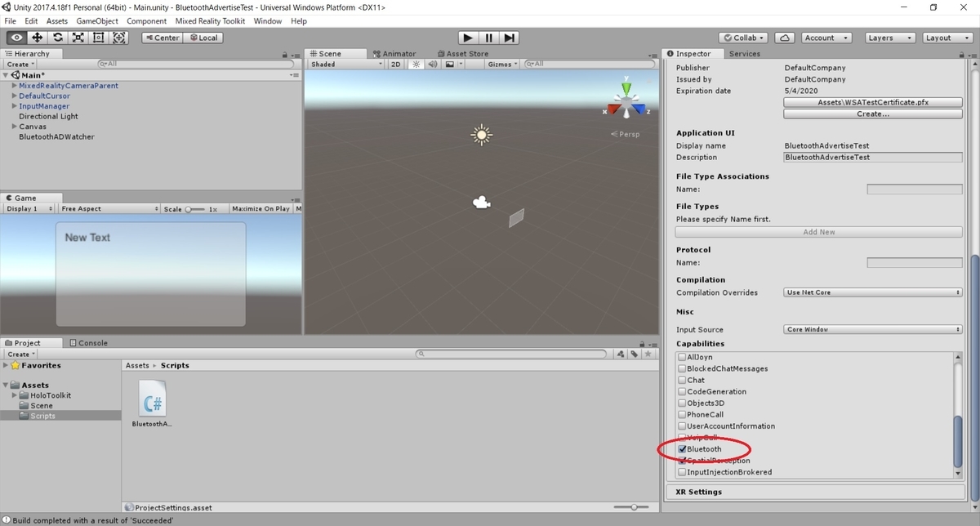The height and width of the screenshot is (526, 980).
Task: Click the WSATestCertificate.pfx button
Action: 873,103
